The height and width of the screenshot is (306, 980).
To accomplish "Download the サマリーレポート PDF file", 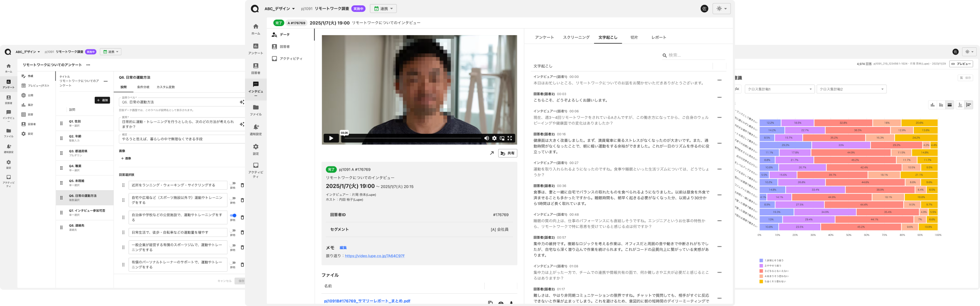I will [511, 303].
